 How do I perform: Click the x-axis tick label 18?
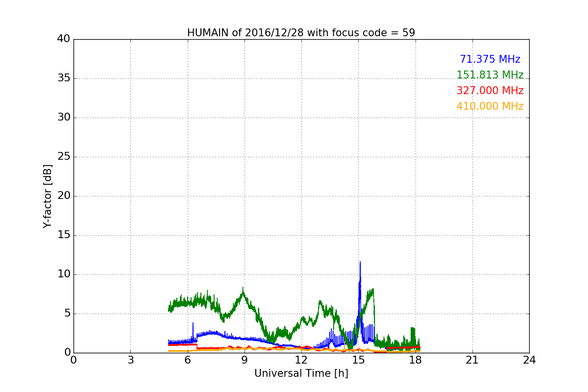click(416, 360)
